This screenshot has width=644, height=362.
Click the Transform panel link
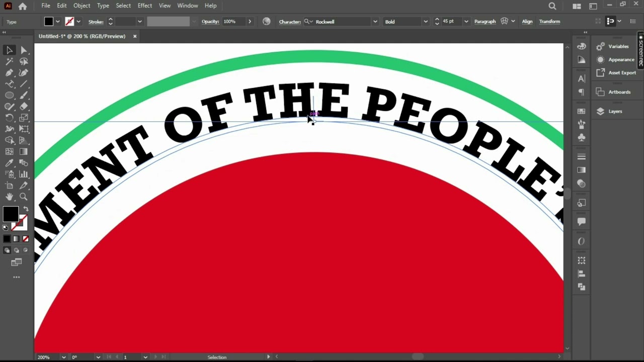coord(549,22)
